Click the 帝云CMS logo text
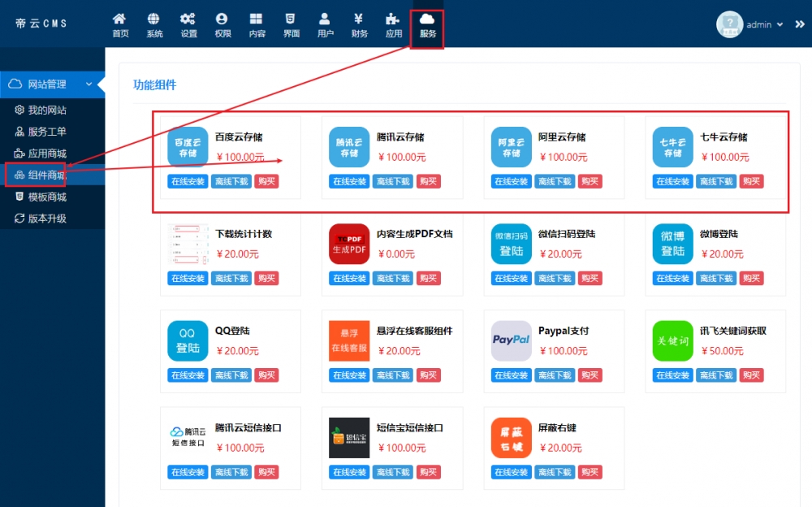This screenshot has width=812, height=507. pyautogui.click(x=41, y=24)
